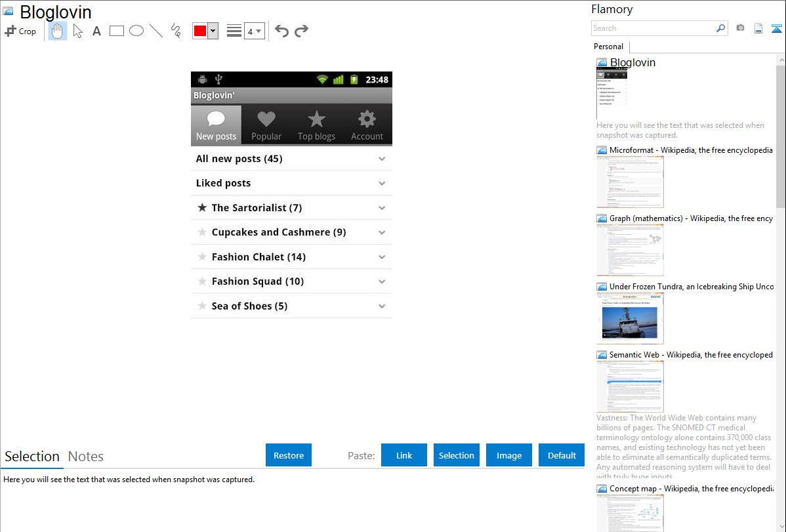786x532 pixels.
Task: Click the All new posts (45) label
Action: [239, 159]
